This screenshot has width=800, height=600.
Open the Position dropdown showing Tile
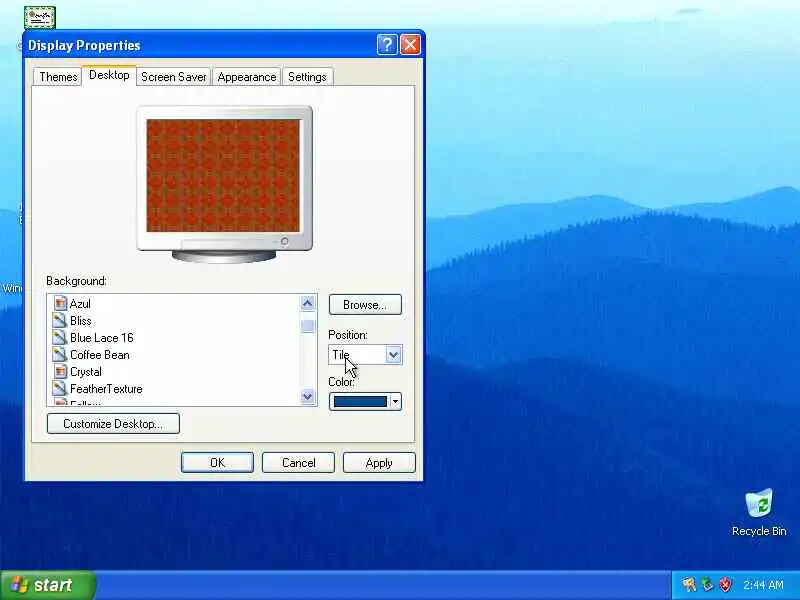tap(365, 355)
